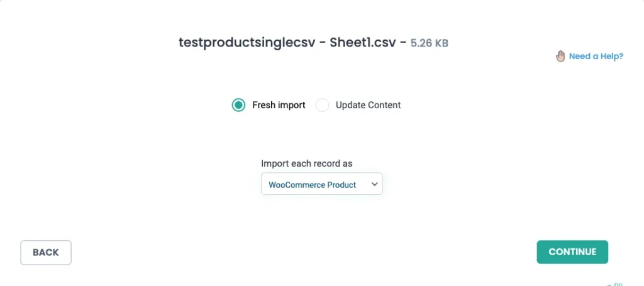Image resolution: width=644 pixels, height=286 pixels.
Task: Click the hand emoji beside Need a Help
Action: click(560, 56)
